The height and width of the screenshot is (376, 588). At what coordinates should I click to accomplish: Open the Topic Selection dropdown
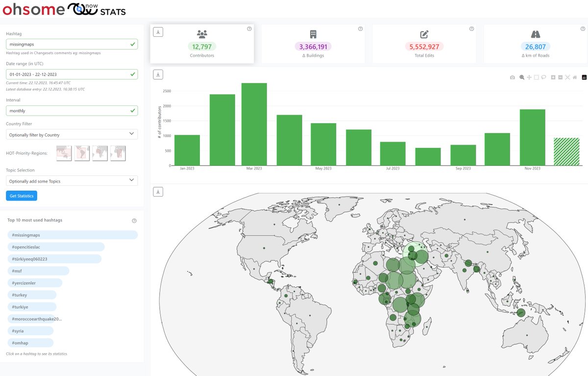click(72, 181)
